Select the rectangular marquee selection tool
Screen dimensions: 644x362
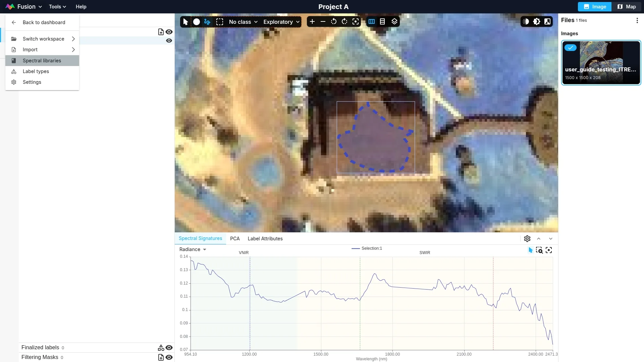point(220,22)
